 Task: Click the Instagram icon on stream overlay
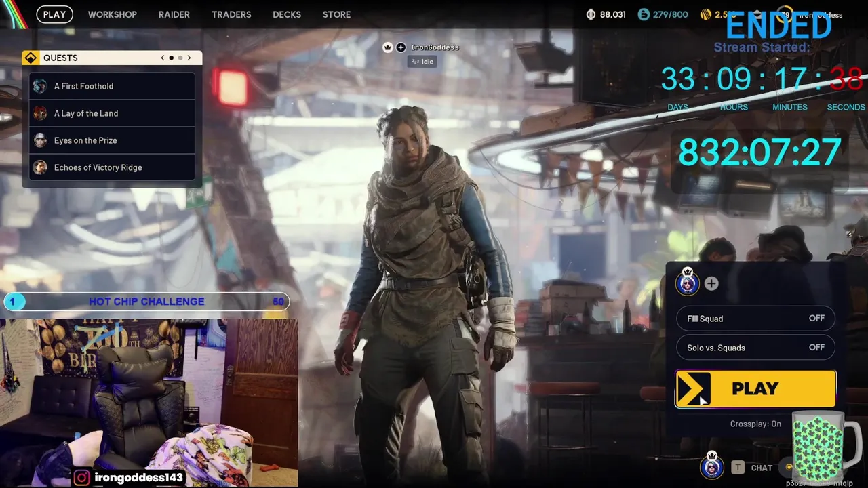(82, 478)
